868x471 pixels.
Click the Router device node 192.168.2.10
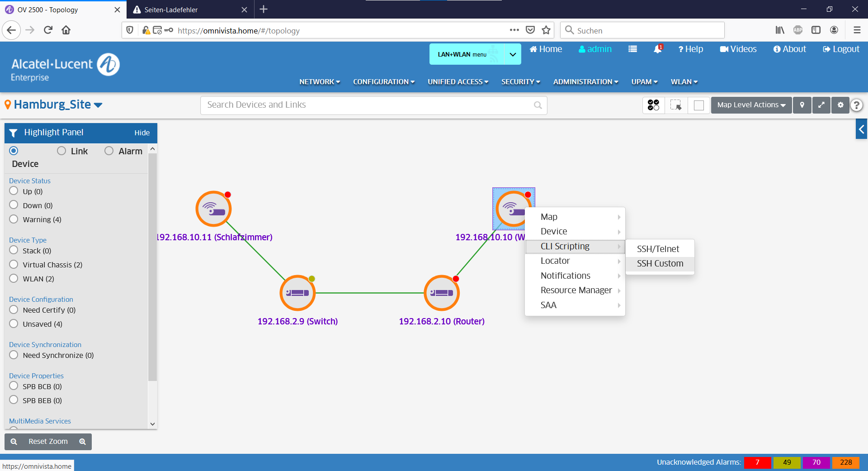[441, 293]
